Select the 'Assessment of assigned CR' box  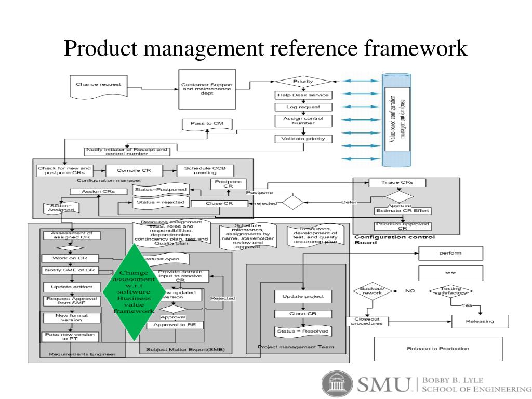click(72, 235)
